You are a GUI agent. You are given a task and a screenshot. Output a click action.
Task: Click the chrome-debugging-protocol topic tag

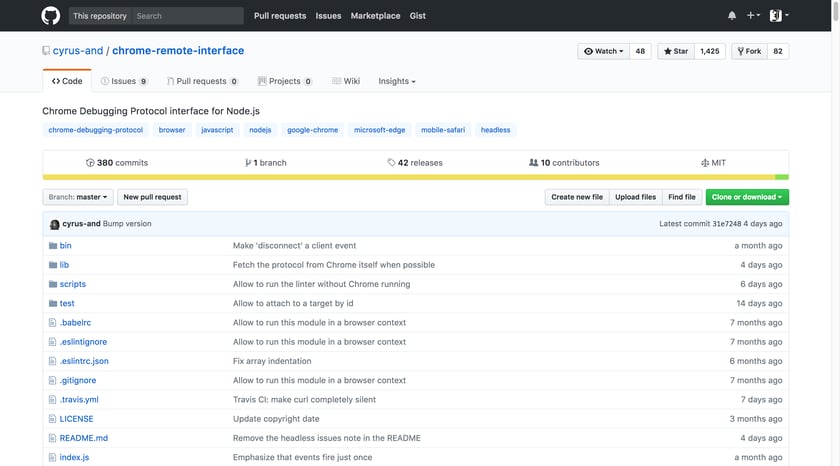(96, 130)
